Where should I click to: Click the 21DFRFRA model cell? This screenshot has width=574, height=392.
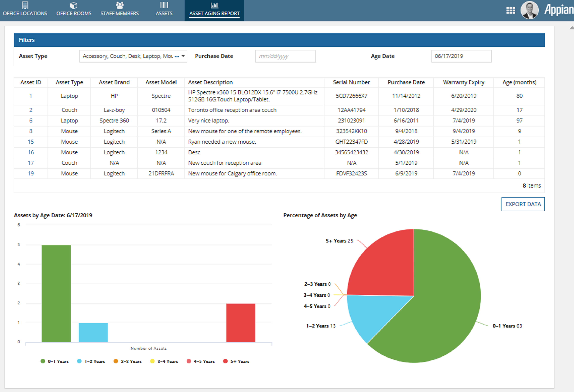(x=161, y=174)
